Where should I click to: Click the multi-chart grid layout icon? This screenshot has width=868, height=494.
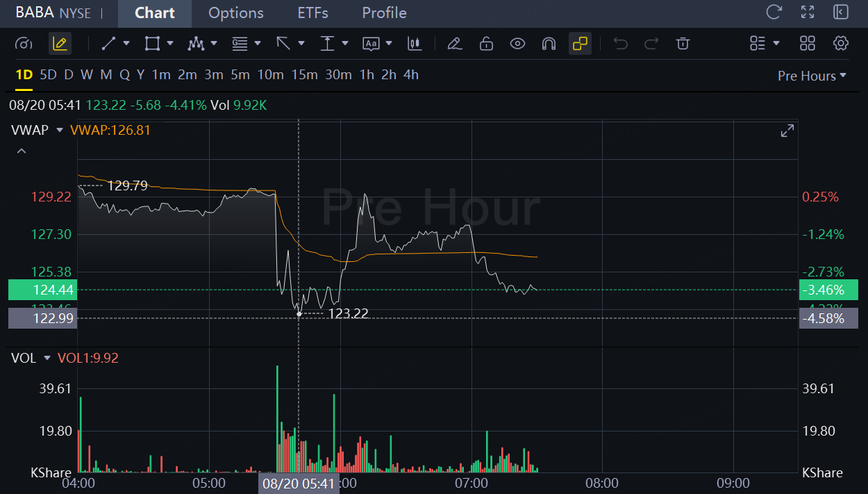click(807, 44)
